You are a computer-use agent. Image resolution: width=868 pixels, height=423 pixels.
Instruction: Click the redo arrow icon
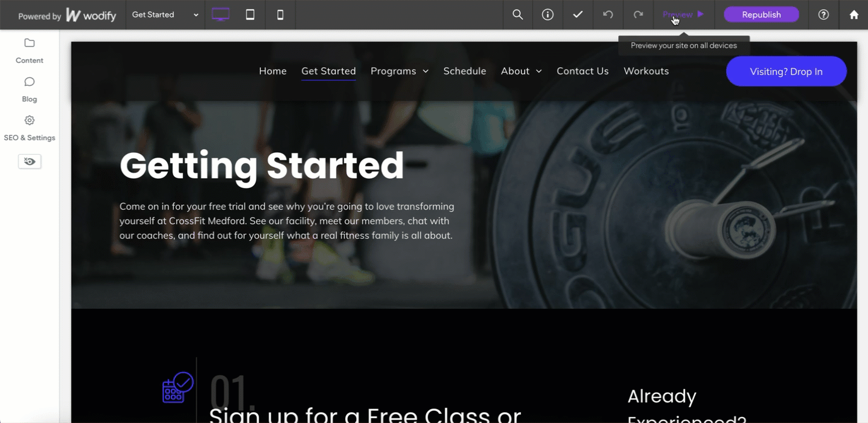click(638, 15)
